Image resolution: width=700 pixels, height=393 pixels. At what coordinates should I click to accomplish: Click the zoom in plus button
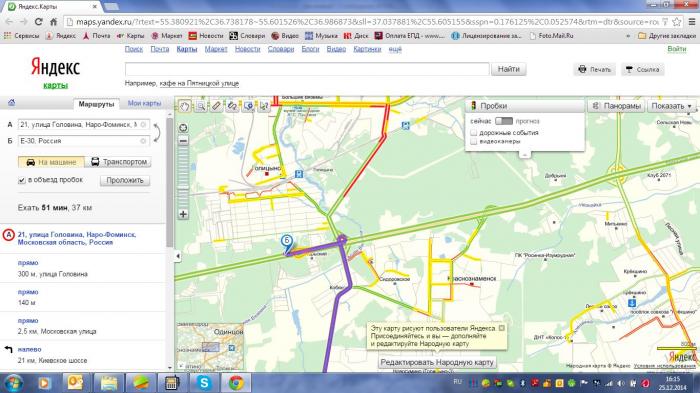click(x=183, y=214)
